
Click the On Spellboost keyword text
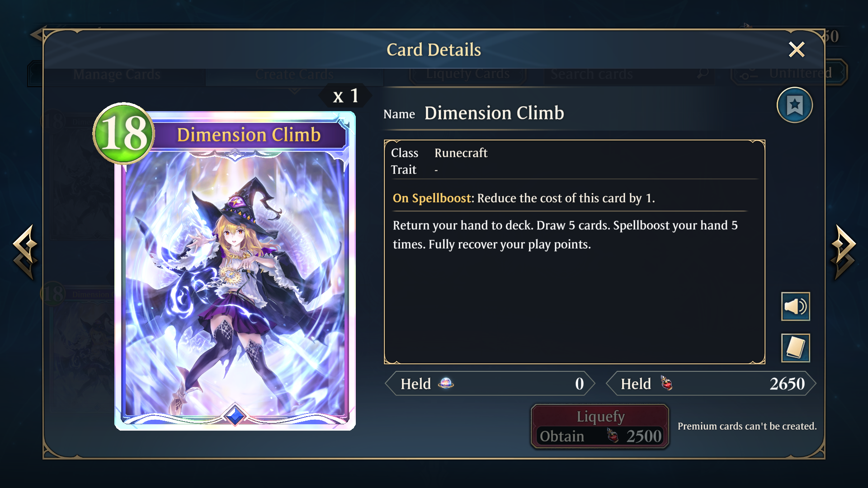coord(432,198)
